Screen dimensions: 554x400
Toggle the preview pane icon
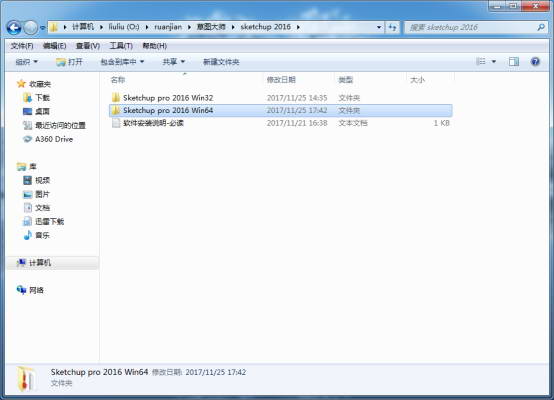(x=514, y=62)
